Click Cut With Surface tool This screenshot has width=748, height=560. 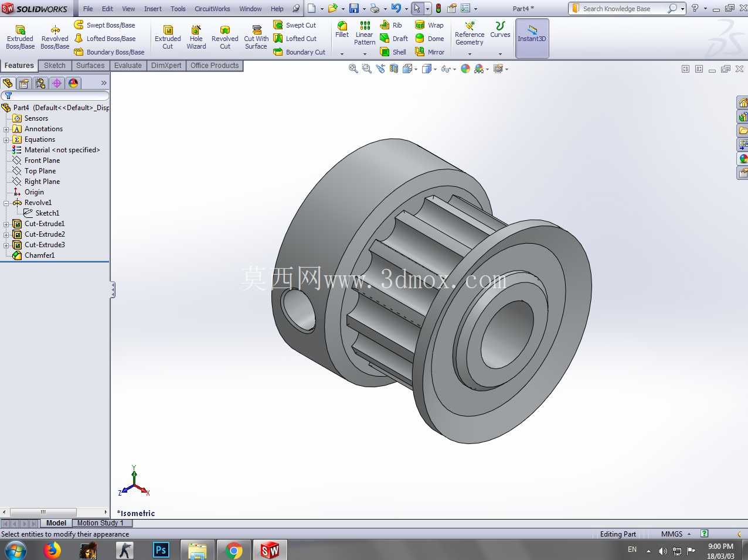[256, 37]
